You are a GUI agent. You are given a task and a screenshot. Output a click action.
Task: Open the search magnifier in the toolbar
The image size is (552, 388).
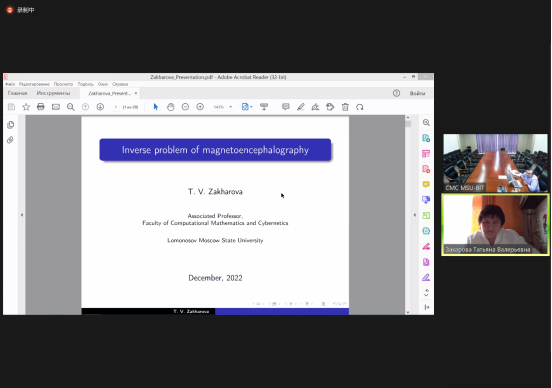pos(70,107)
